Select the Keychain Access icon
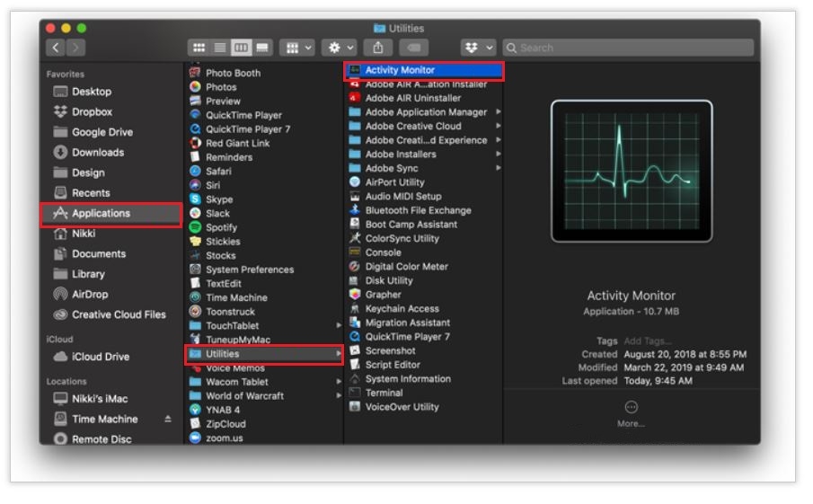The width and height of the screenshot is (813, 504). tap(355, 308)
